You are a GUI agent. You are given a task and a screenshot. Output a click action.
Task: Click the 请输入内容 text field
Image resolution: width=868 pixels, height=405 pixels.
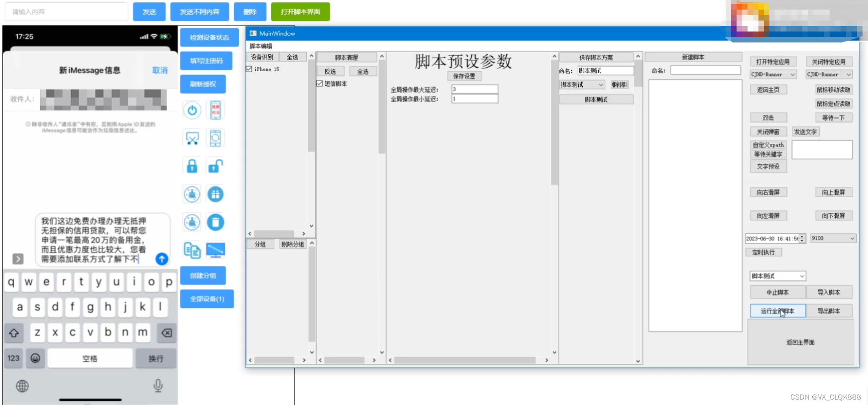(67, 12)
